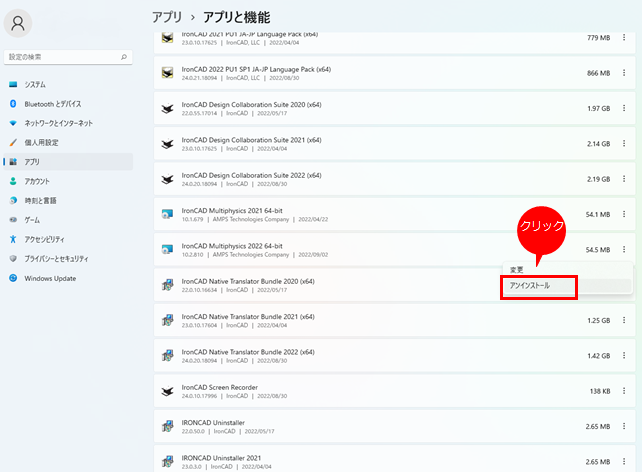642x472 pixels.
Task: Open アカウント settings page
Action: tap(37, 181)
